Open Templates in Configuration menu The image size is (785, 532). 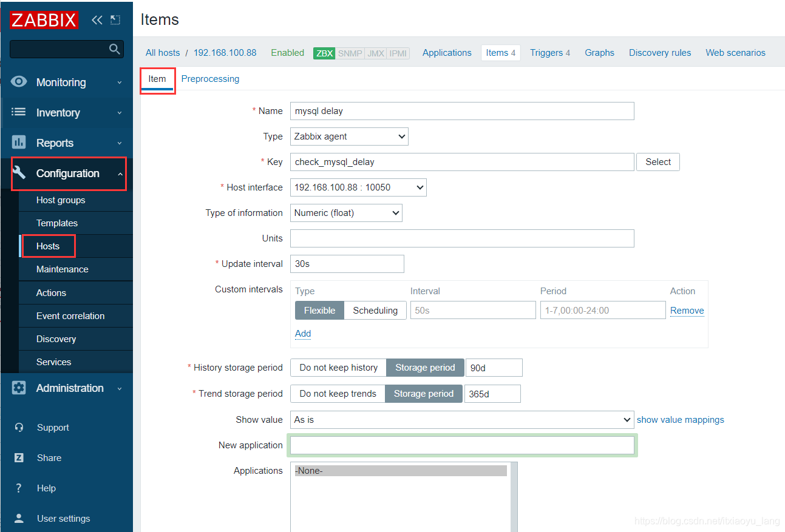76,223
